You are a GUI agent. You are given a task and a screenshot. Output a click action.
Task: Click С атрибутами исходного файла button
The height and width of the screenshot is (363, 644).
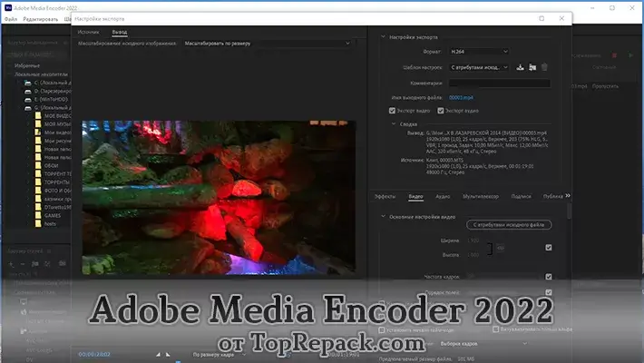coord(509,225)
